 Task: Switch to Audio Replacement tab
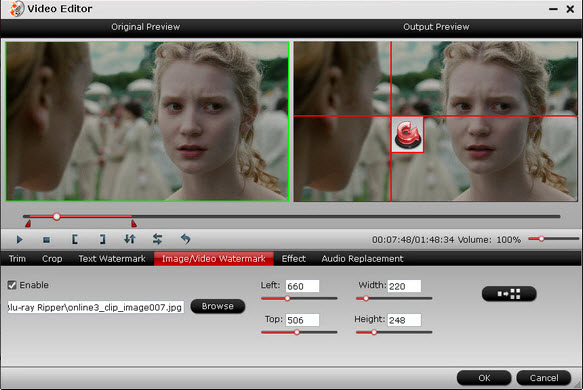(362, 259)
